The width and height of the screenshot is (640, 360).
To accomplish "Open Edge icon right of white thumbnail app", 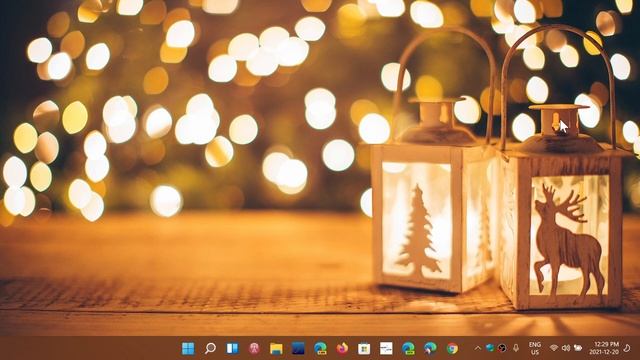I will point(408,348).
